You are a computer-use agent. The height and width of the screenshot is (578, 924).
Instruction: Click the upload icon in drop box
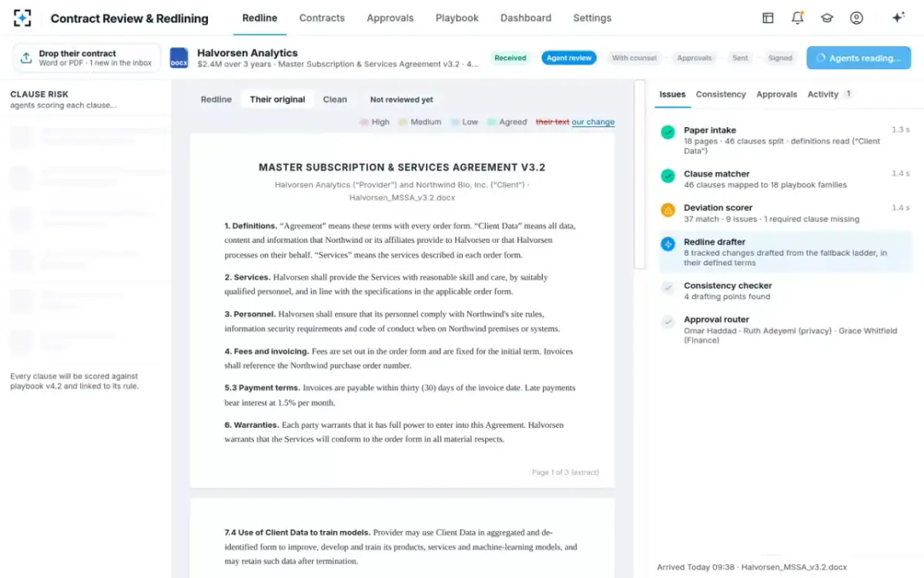click(x=26, y=58)
